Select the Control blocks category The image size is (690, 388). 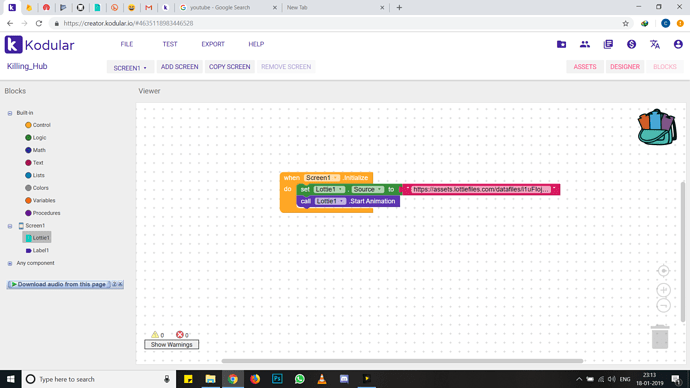38,125
